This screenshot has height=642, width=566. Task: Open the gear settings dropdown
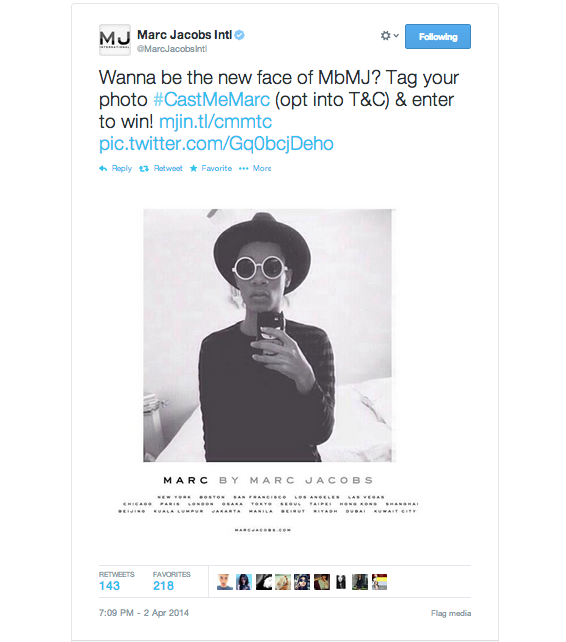[x=389, y=36]
